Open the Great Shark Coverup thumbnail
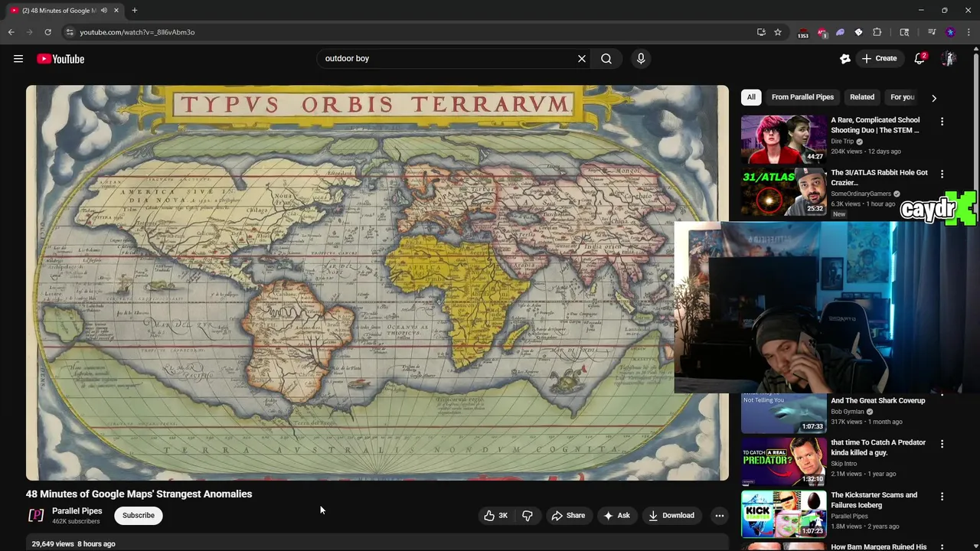The image size is (980, 551). [784, 413]
